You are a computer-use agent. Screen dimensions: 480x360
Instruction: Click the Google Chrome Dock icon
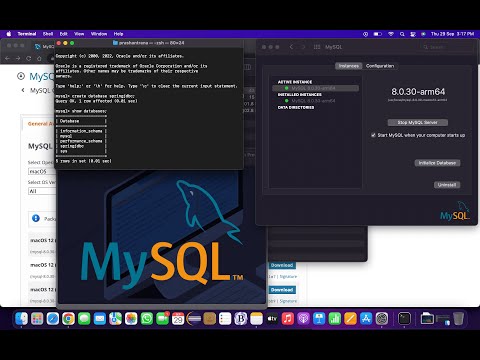coord(68,319)
